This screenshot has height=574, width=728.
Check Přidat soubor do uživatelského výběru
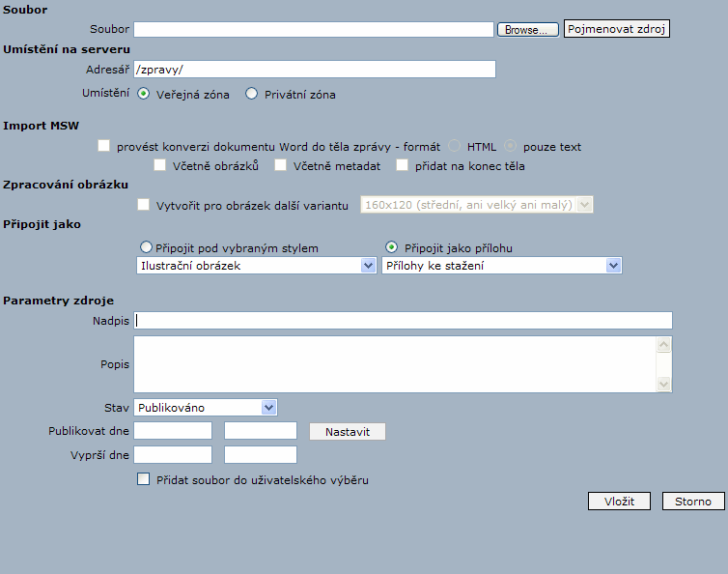pos(144,478)
